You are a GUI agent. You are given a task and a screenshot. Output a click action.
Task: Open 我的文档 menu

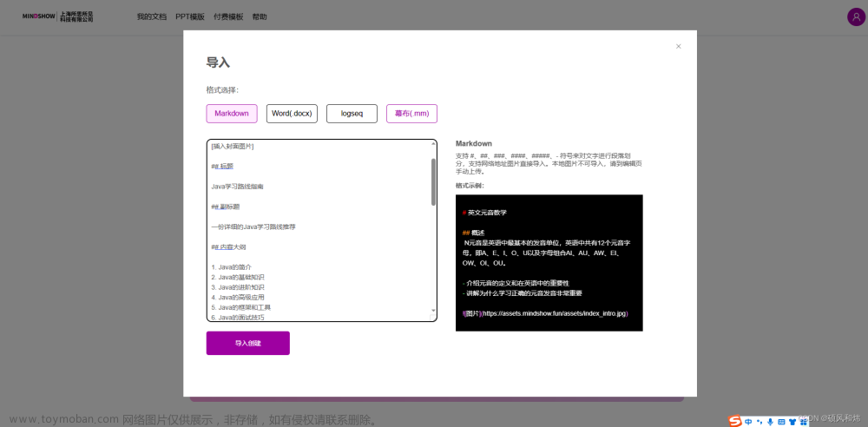tap(152, 17)
